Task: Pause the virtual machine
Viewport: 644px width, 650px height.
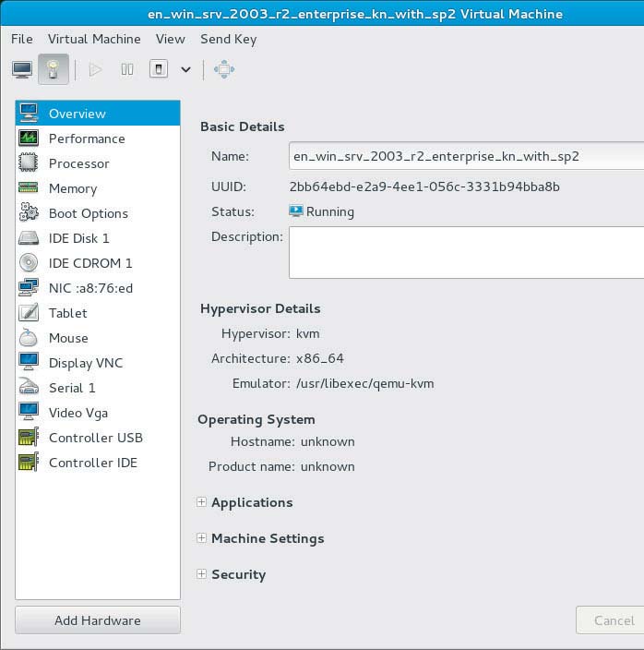Action: tap(127, 69)
